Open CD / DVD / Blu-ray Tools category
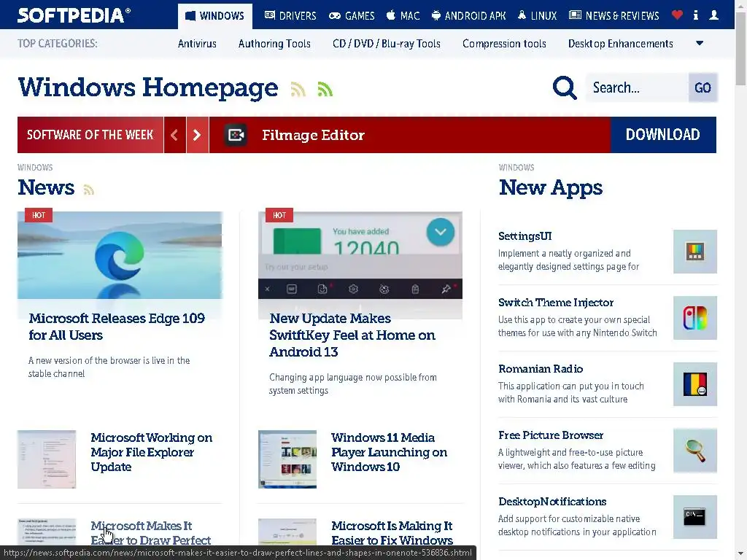This screenshot has height=560, width=747. tap(387, 44)
